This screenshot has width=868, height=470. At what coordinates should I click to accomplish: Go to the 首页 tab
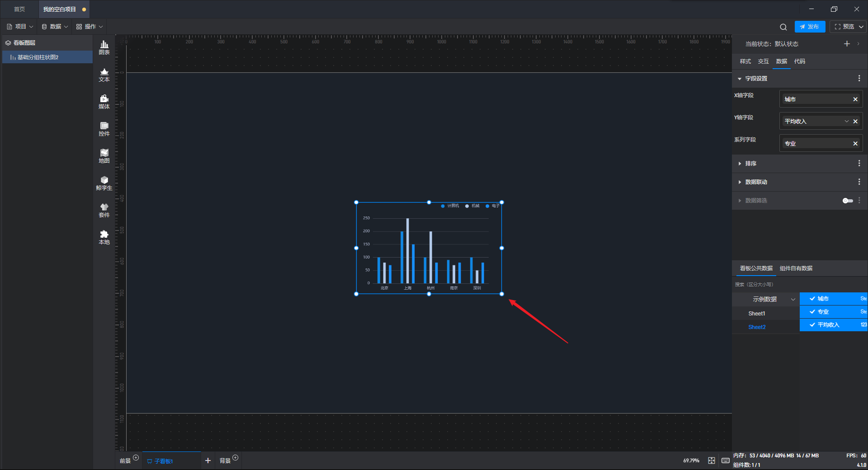click(x=19, y=9)
